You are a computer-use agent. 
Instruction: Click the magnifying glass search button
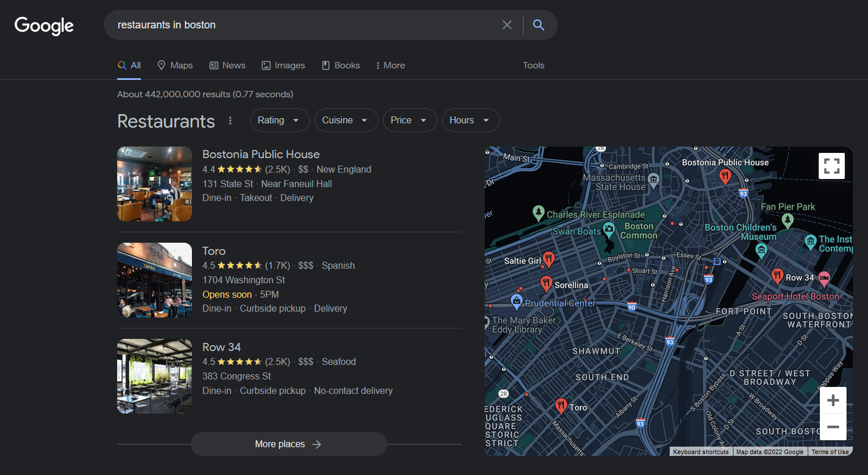539,25
